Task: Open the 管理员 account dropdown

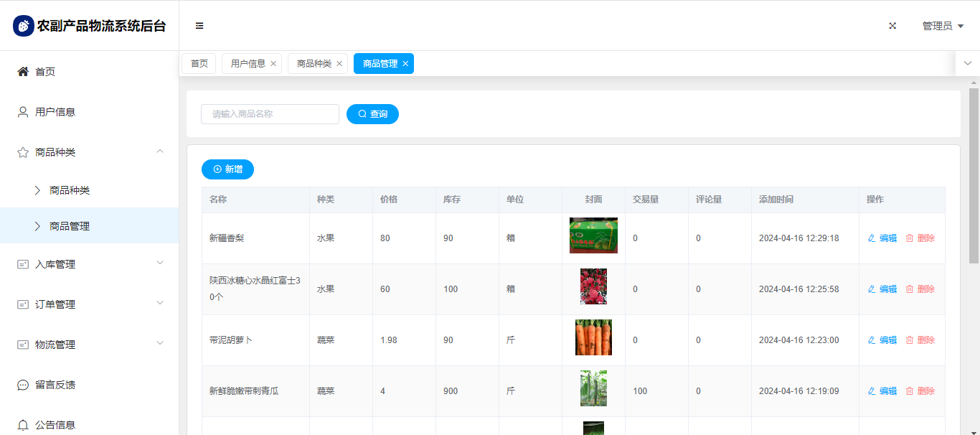Action: (943, 26)
